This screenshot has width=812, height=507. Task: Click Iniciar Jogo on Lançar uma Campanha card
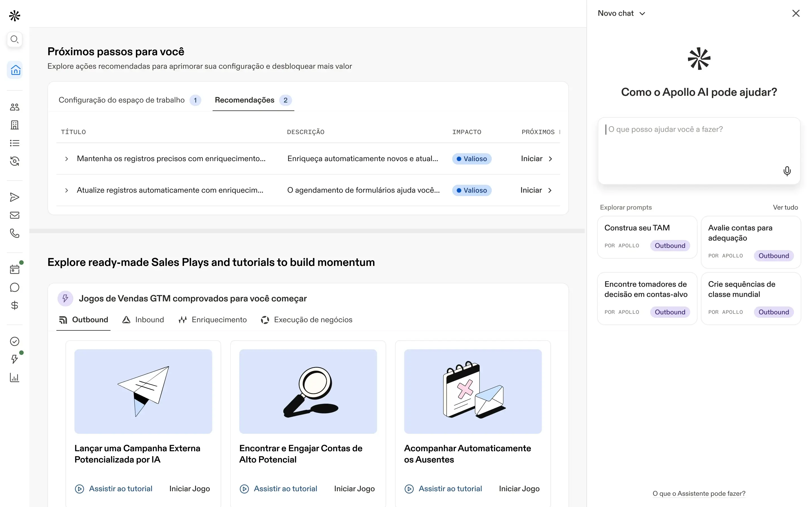(189, 489)
